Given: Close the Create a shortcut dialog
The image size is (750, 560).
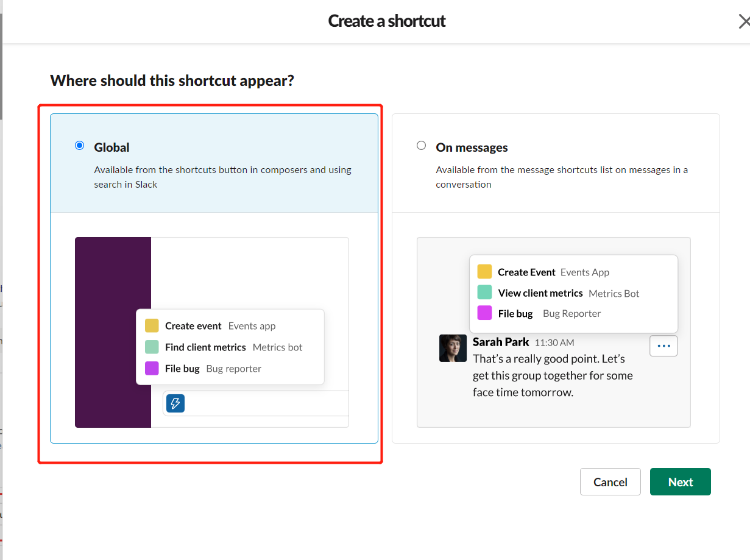Looking at the screenshot, I should tap(744, 22).
